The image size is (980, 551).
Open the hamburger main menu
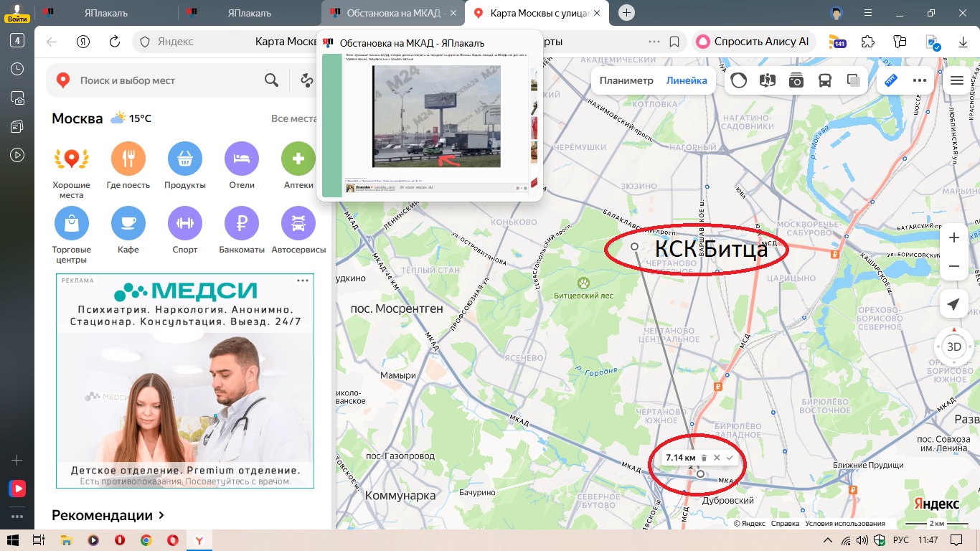tap(957, 80)
